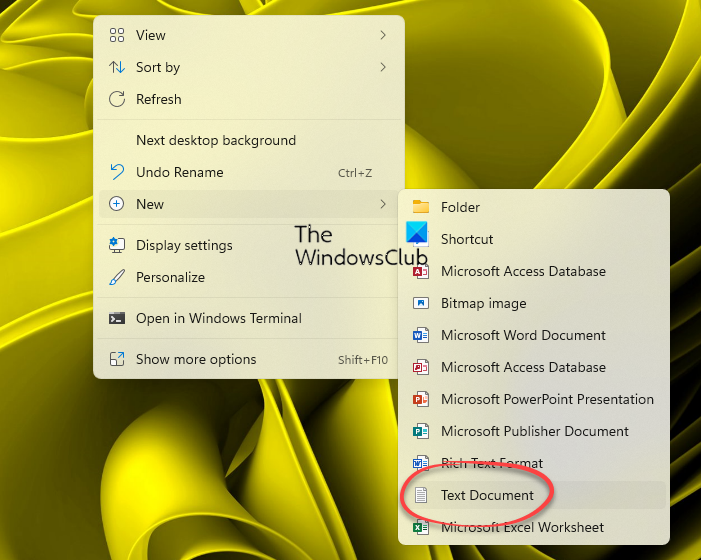Click the Open in Windows Terminal icon
The width and height of the screenshot is (701, 560).
(x=117, y=318)
